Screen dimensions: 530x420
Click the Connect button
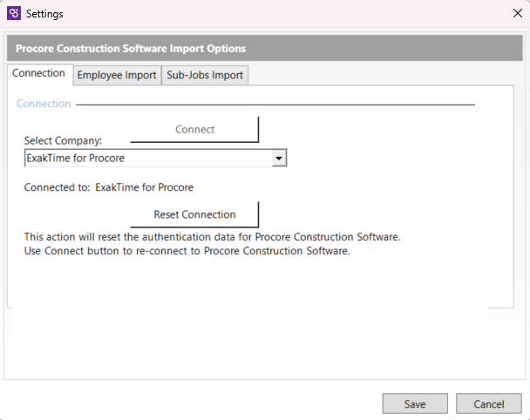click(x=194, y=130)
